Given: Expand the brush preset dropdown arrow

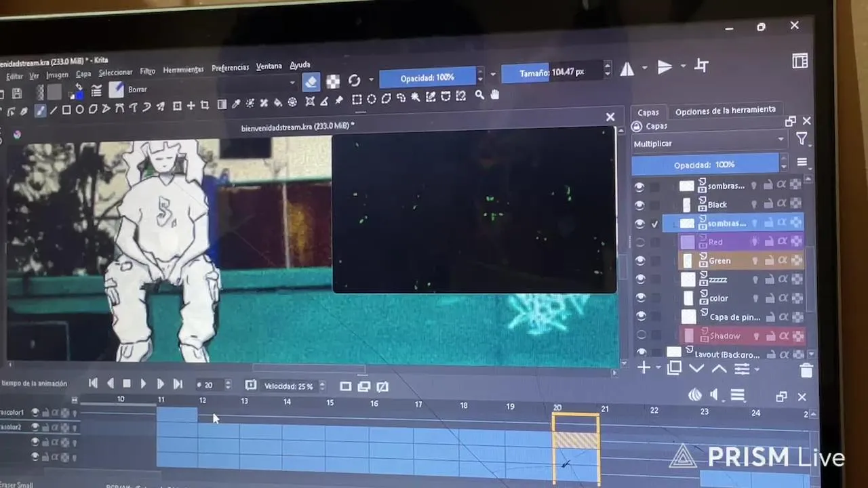Looking at the screenshot, I should pyautogui.click(x=292, y=83).
